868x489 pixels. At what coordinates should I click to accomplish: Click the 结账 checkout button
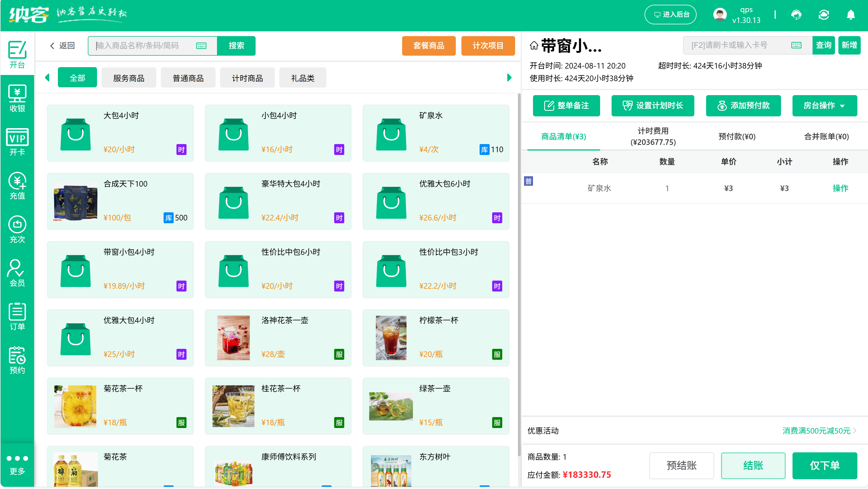(x=753, y=466)
